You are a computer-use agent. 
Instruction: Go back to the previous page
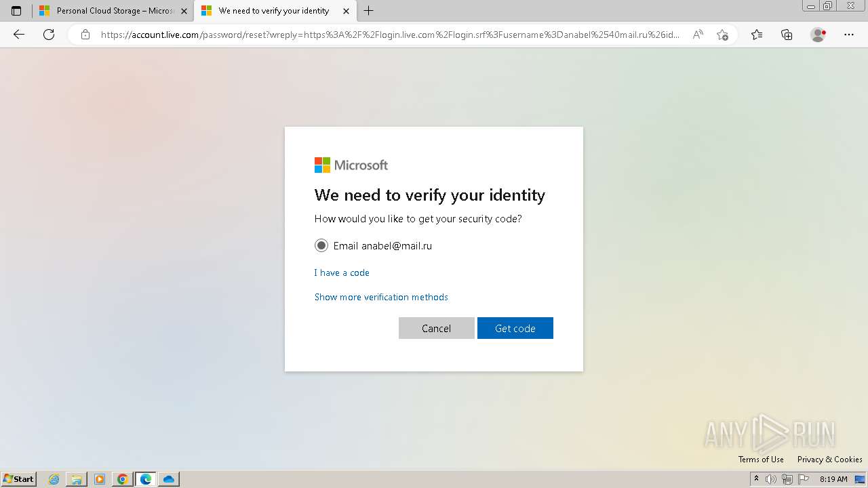click(19, 35)
